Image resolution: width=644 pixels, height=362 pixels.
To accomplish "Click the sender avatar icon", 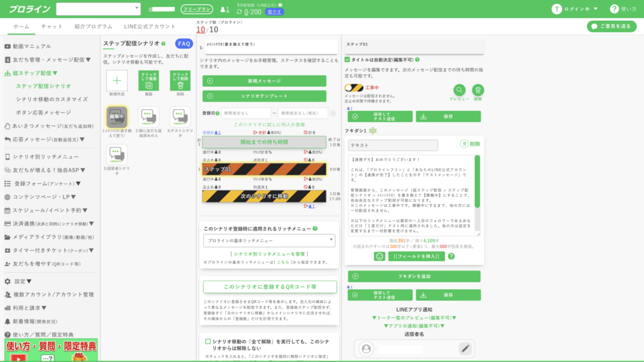I will [366, 349].
